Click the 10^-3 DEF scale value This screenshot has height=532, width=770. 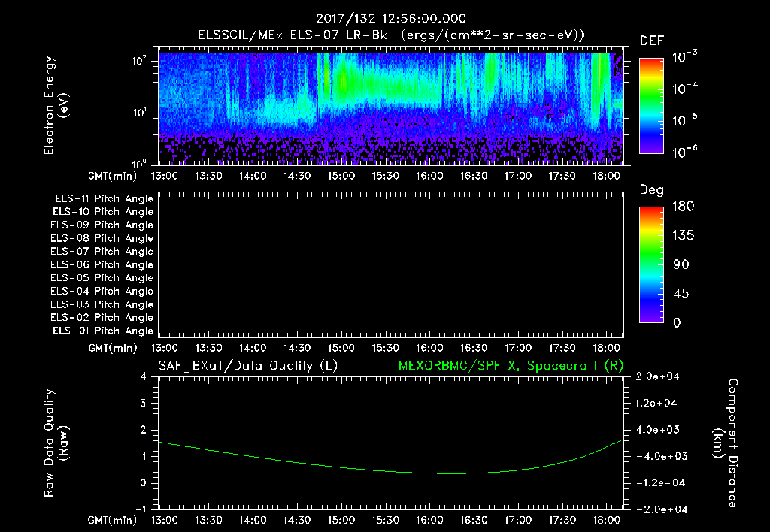(684, 57)
